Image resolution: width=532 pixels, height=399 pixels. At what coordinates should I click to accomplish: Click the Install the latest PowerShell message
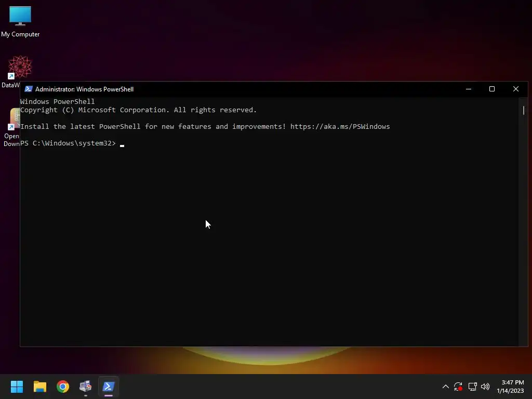153,127
